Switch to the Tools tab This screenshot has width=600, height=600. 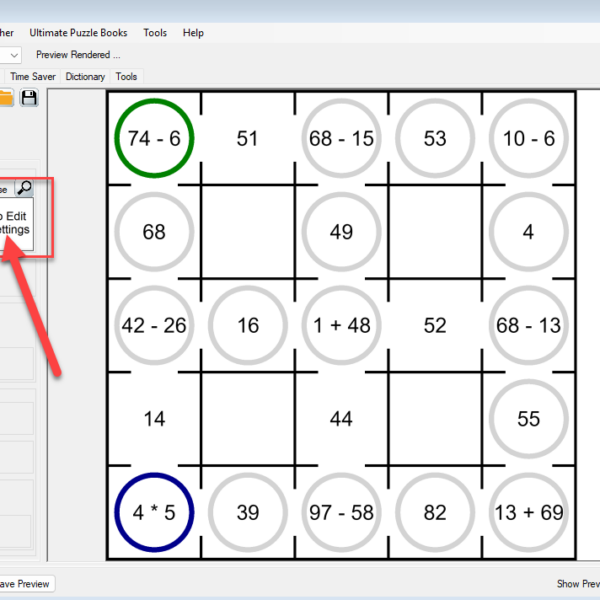[126, 76]
